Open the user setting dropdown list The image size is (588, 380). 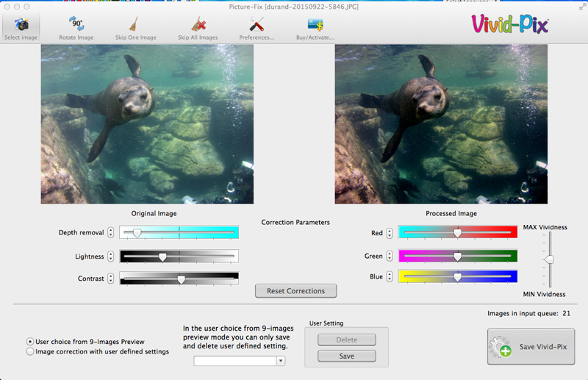coord(280,361)
